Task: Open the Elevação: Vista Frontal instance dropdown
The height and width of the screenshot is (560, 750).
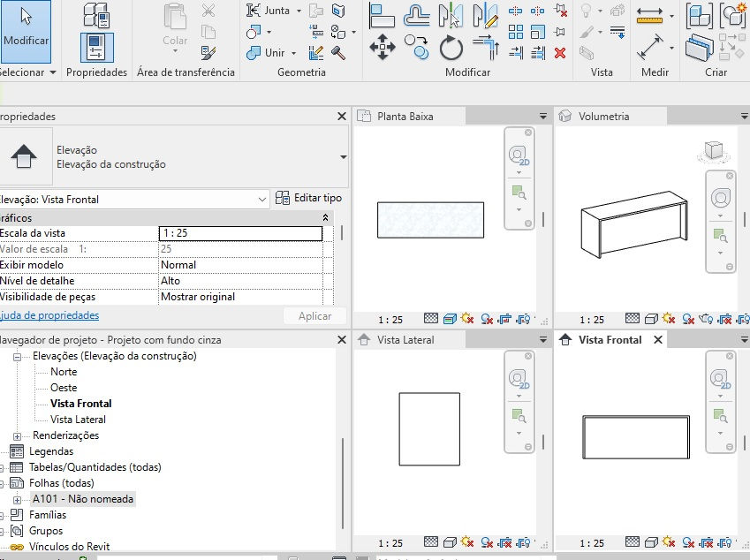Action: 262,200
